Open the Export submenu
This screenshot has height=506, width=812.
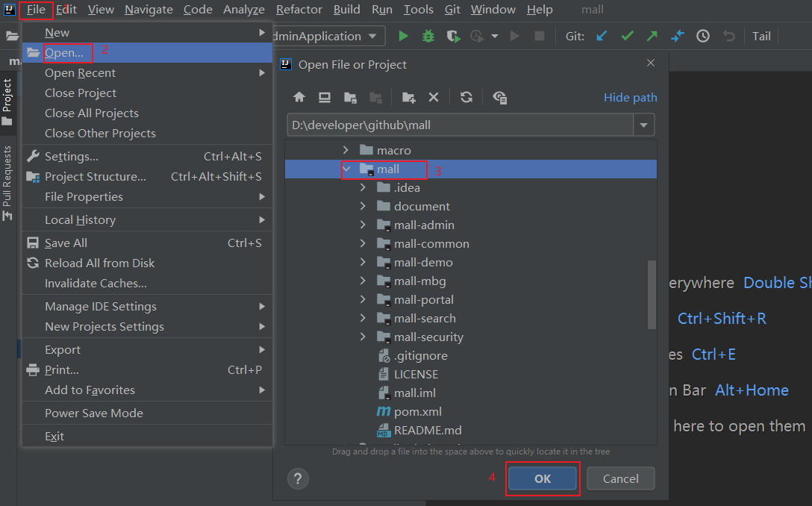tap(148, 349)
